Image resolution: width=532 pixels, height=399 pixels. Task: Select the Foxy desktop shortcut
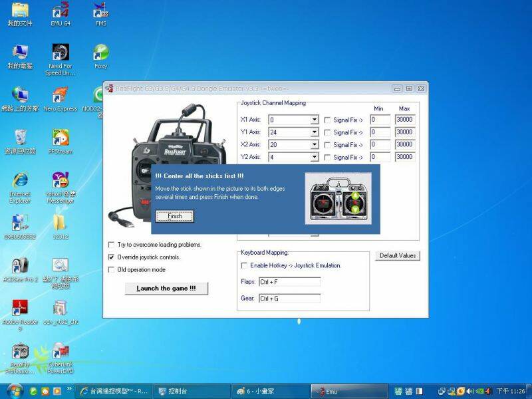101,57
